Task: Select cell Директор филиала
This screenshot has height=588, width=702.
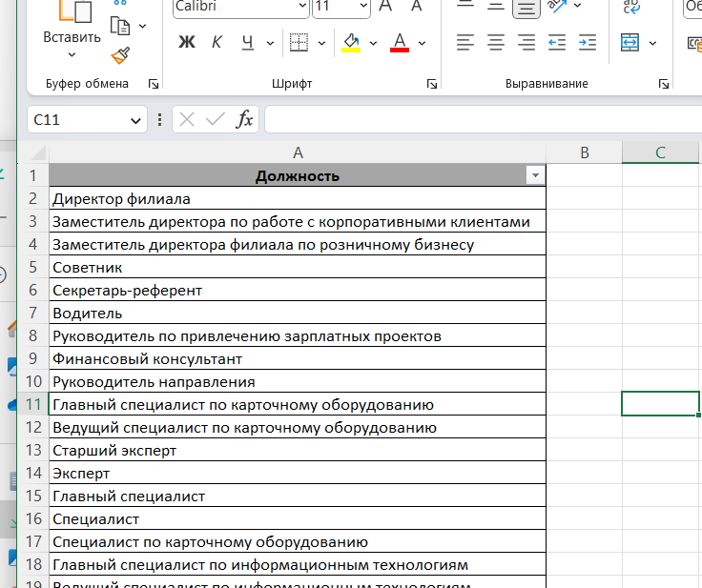Action: [298, 198]
